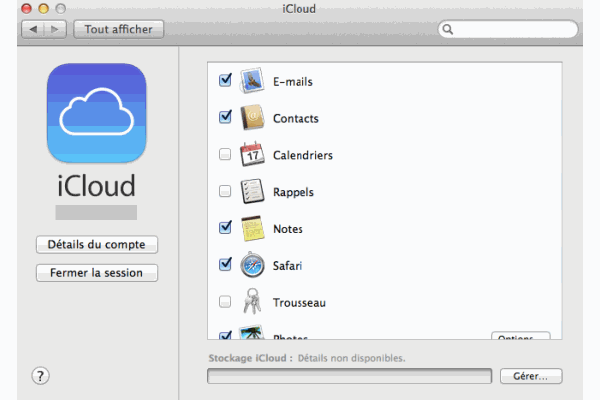Uncheck the Contacts checkbox
Screen dimensions: 600x400
point(225,117)
